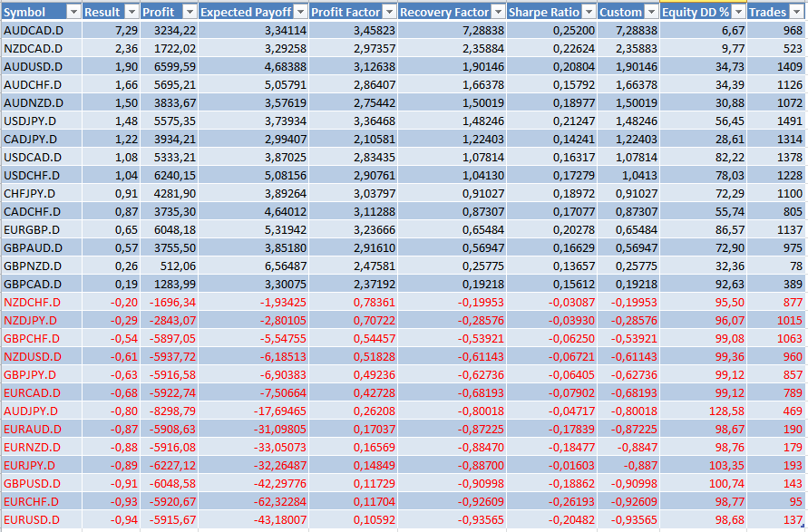Click equity drawdown 103,35 for EURJPY.D
808x532 pixels.
[x=726, y=465]
